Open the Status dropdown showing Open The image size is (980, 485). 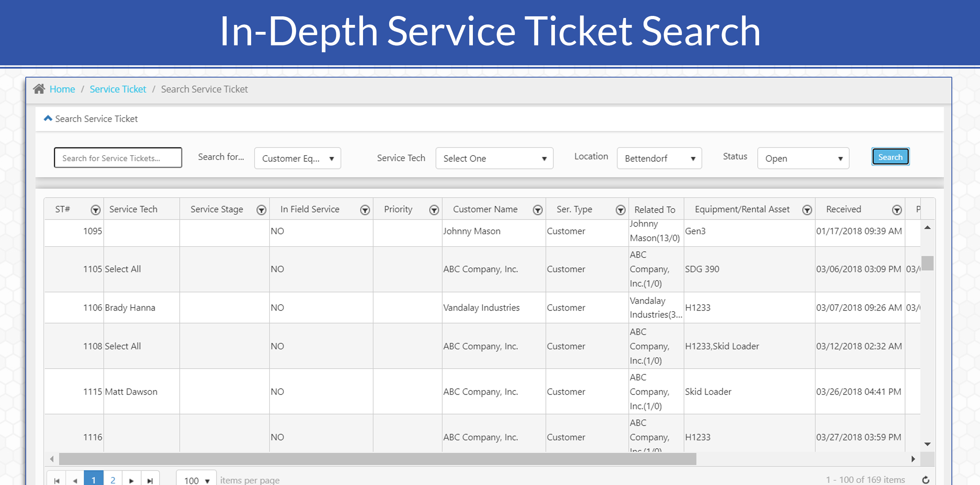[803, 158]
